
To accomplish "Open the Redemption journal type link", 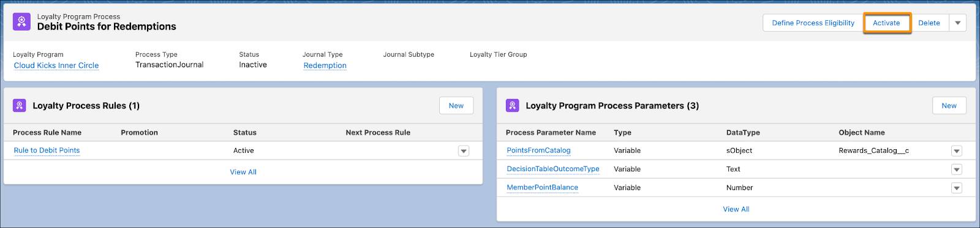I will click(325, 65).
